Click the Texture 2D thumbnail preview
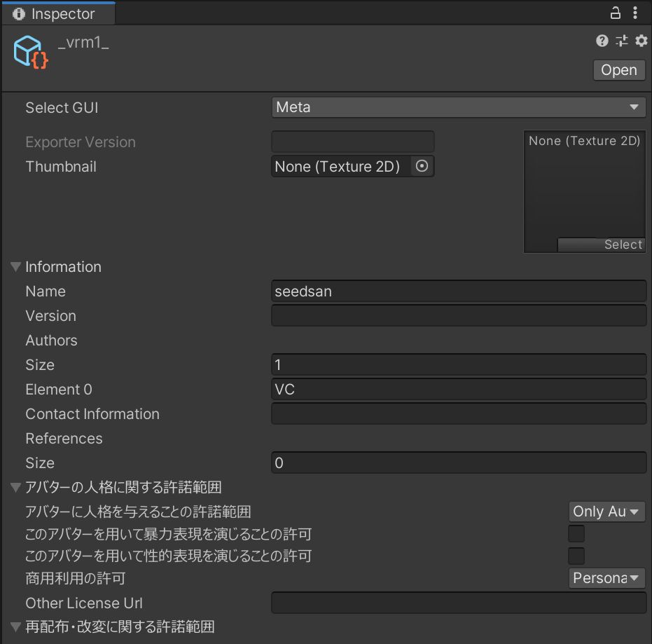The height and width of the screenshot is (644, 652). 585,192
